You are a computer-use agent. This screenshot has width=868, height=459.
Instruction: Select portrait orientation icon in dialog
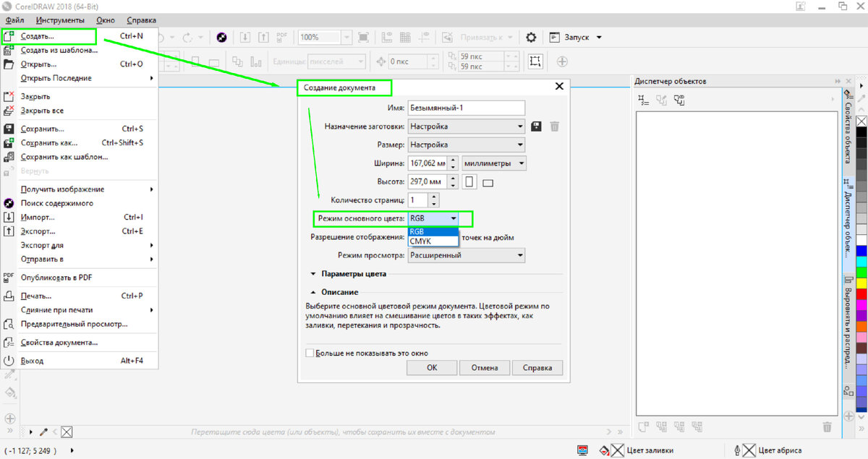469,181
